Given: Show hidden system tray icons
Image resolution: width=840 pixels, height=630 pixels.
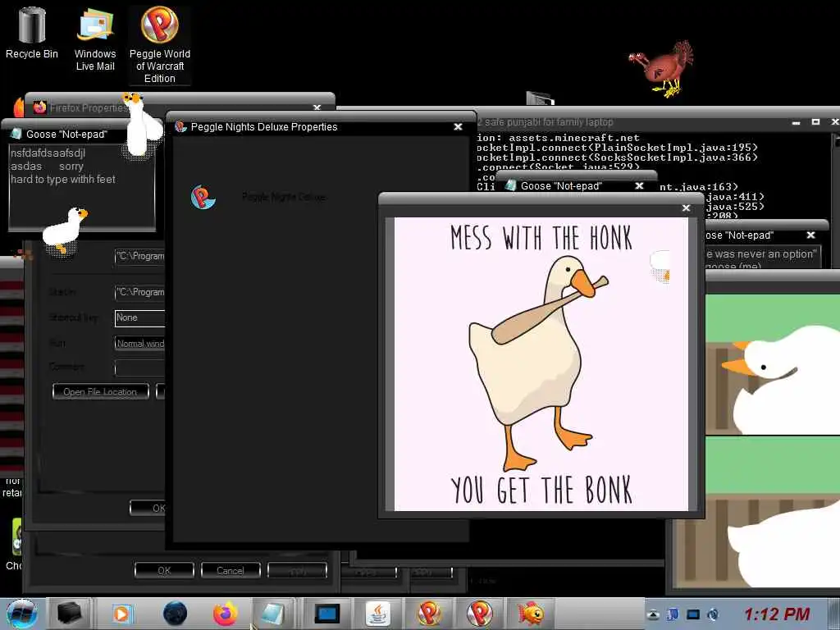Looking at the screenshot, I should (653, 614).
